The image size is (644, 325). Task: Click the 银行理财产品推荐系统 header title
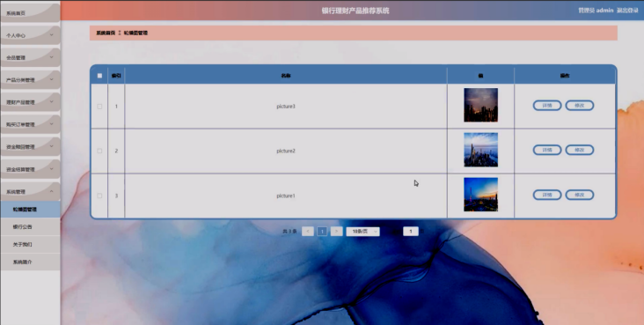pyautogui.click(x=355, y=11)
